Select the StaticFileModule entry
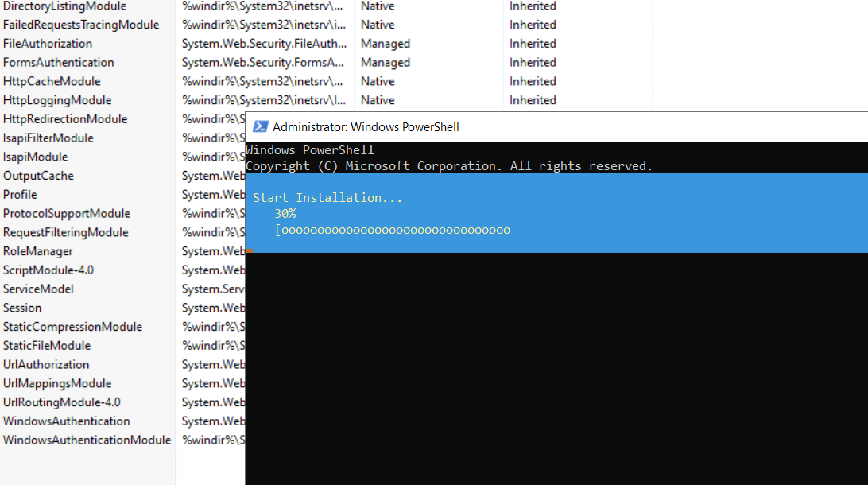The width and height of the screenshot is (868, 485). 46,345
